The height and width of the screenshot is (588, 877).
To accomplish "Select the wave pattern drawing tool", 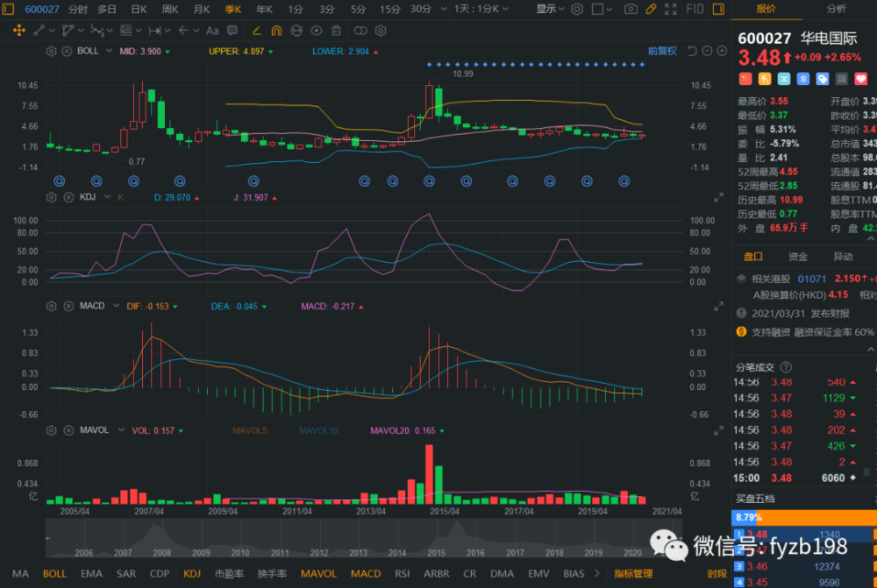I will [x=97, y=31].
